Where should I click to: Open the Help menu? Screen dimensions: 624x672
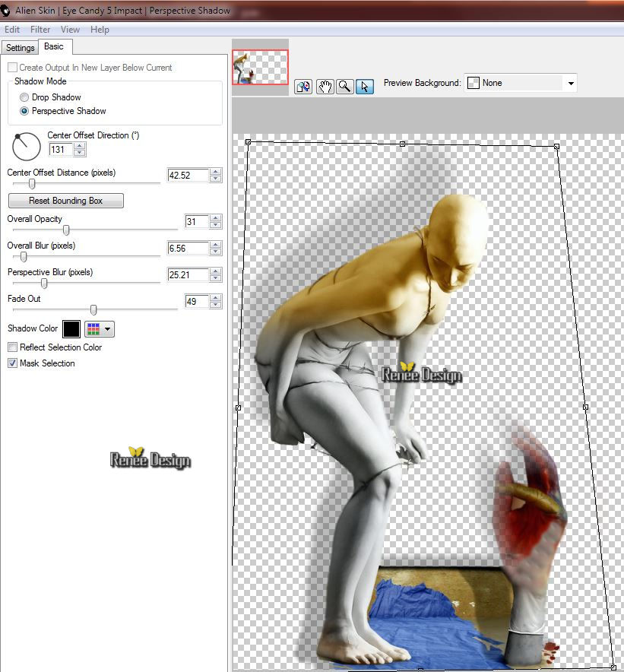coord(100,30)
